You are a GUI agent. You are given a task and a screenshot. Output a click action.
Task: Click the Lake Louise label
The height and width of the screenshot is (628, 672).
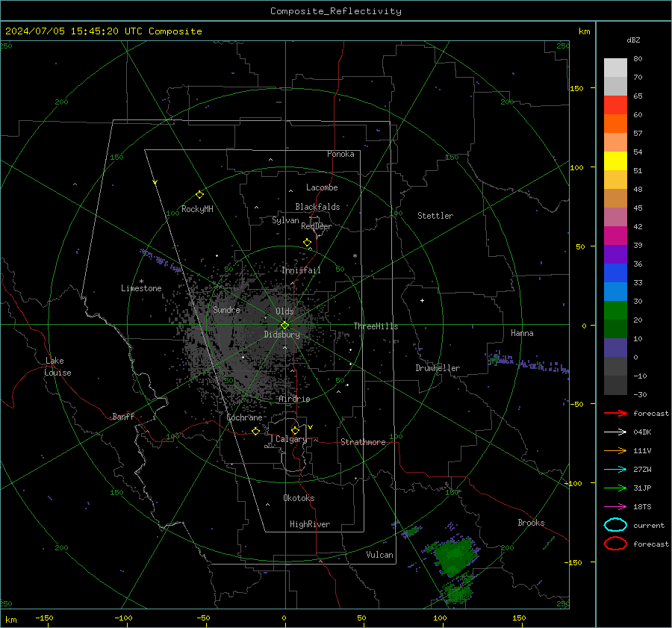pyautogui.click(x=58, y=367)
